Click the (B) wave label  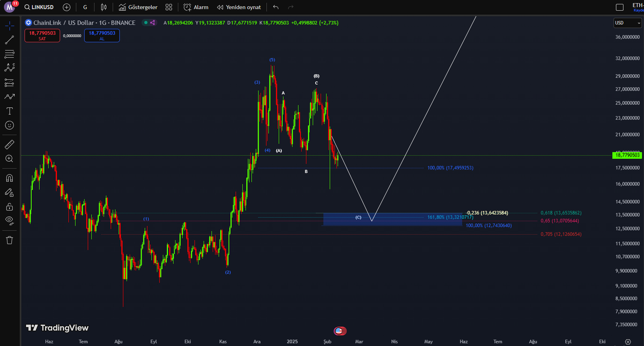pyautogui.click(x=317, y=76)
